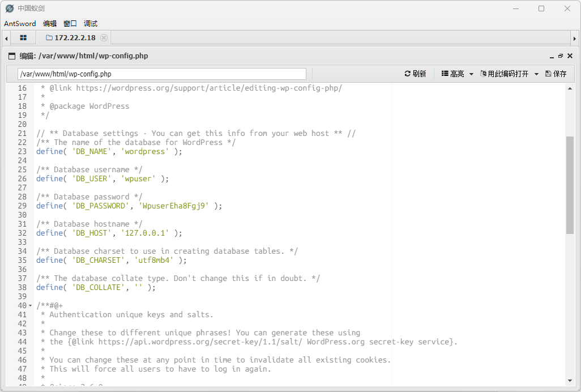Open the 调试 menu

pos(91,24)
